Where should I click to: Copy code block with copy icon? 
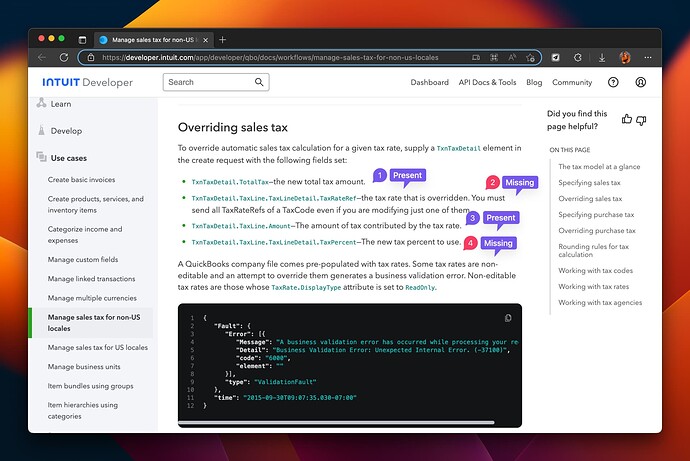tap(508, 318)
